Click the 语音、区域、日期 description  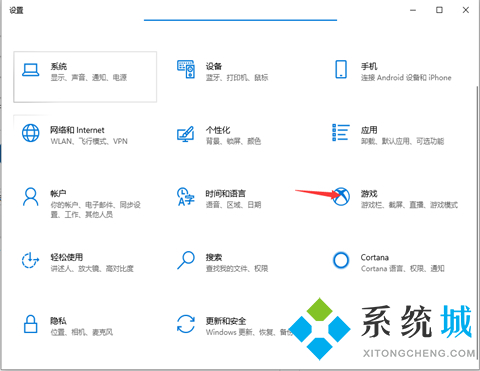[x=233, y=205]
